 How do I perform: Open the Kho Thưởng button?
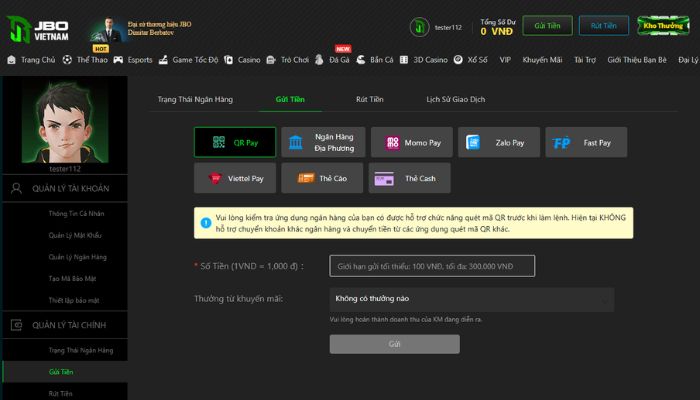(x=663, y=25)
